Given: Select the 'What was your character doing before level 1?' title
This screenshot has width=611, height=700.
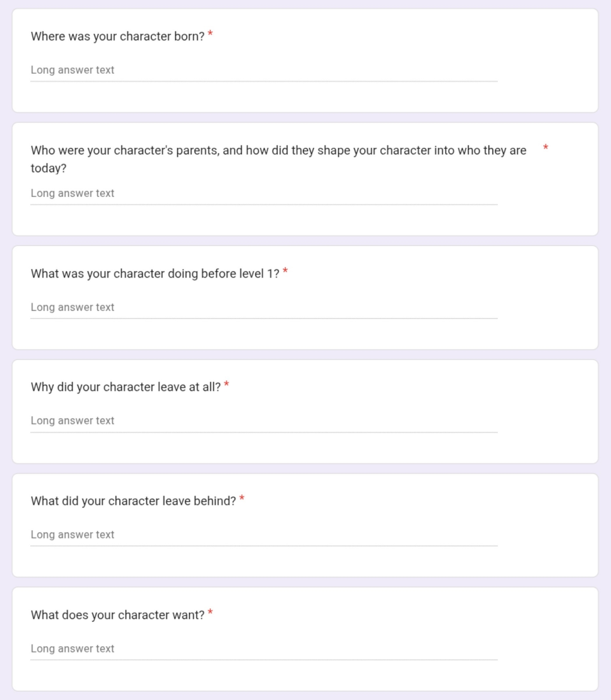Looking at the screenshot, I should pyautogui.click(x=155, y=274).
